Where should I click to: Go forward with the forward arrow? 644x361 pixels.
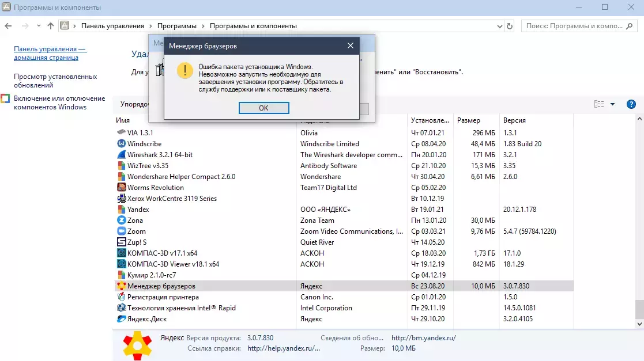25,26
